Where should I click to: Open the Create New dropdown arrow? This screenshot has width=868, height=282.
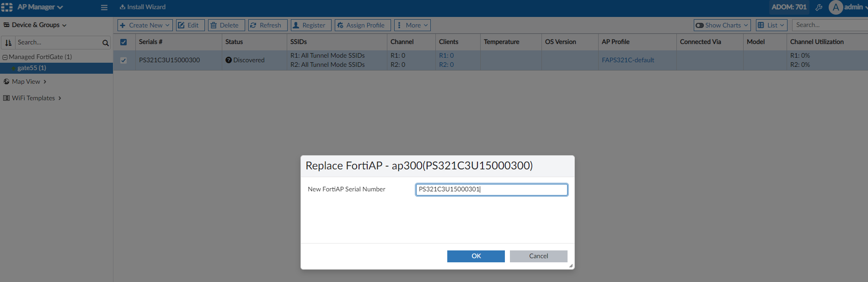(x=167, y=25)
